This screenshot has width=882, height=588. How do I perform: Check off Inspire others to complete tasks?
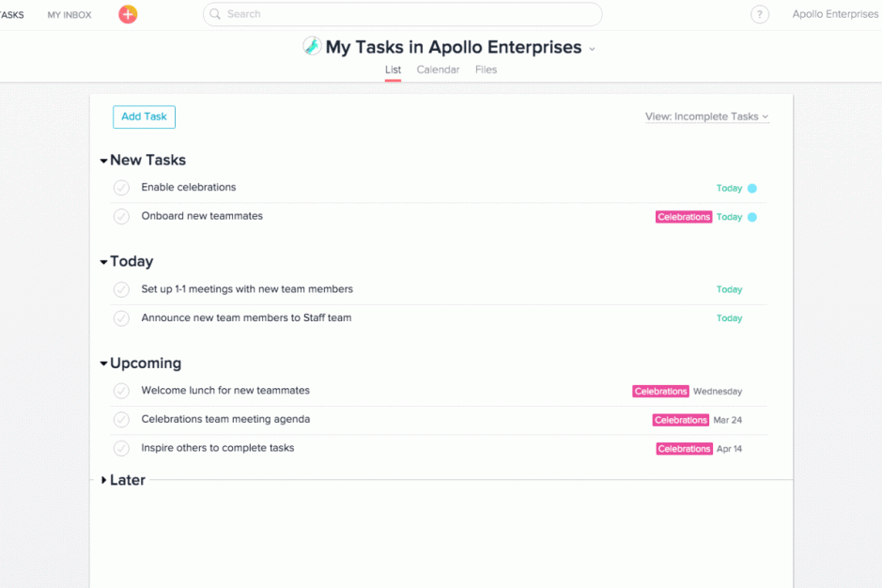pyautogui.click(x=121, y=448)
